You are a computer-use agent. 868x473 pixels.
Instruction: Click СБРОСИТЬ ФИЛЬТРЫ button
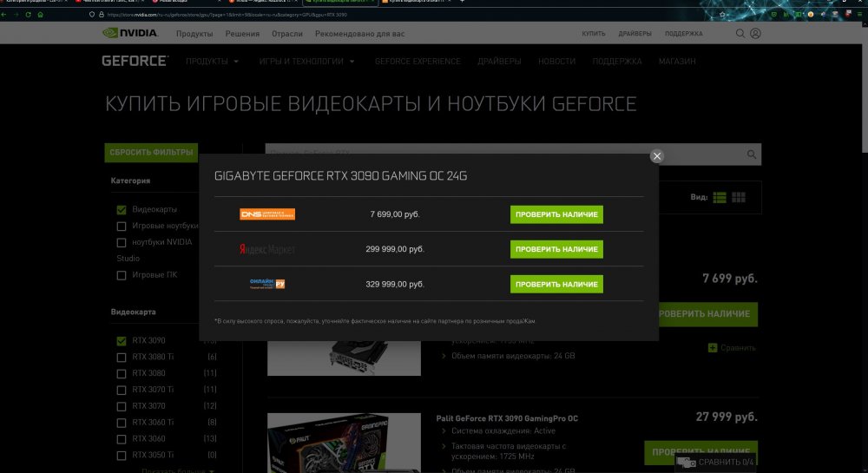(x=151, y=153)
